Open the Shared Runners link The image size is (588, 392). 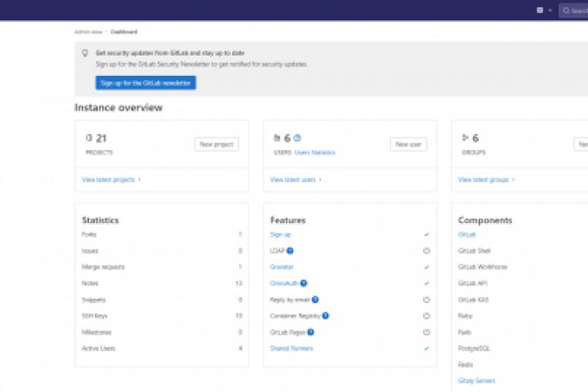tap(292, 349)
